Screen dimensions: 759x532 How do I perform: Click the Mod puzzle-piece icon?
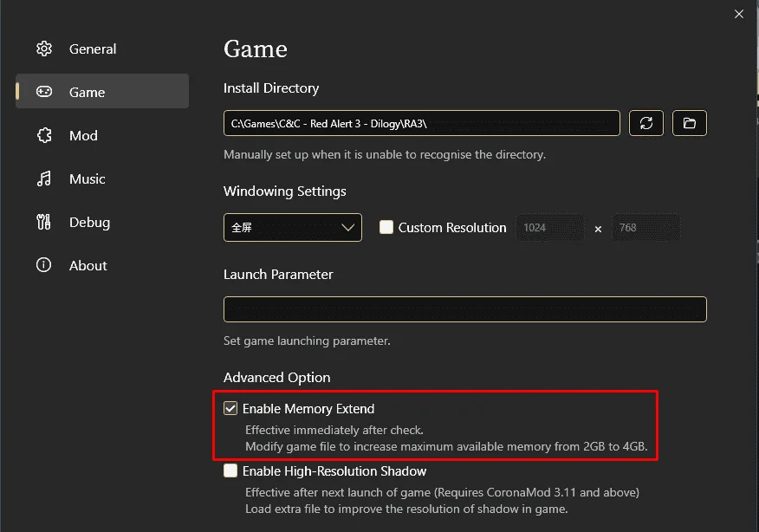tap(44, 135)
